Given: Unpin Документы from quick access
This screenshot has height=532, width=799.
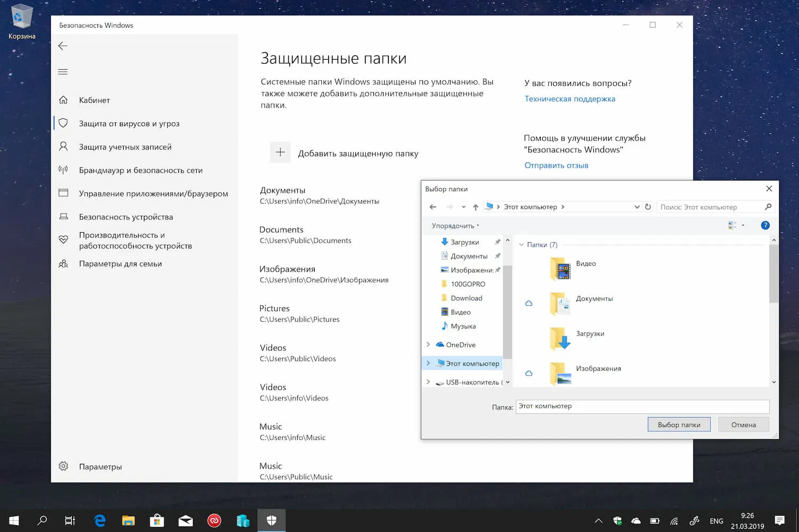Looking at the screenshot, I should coord(498,256).
